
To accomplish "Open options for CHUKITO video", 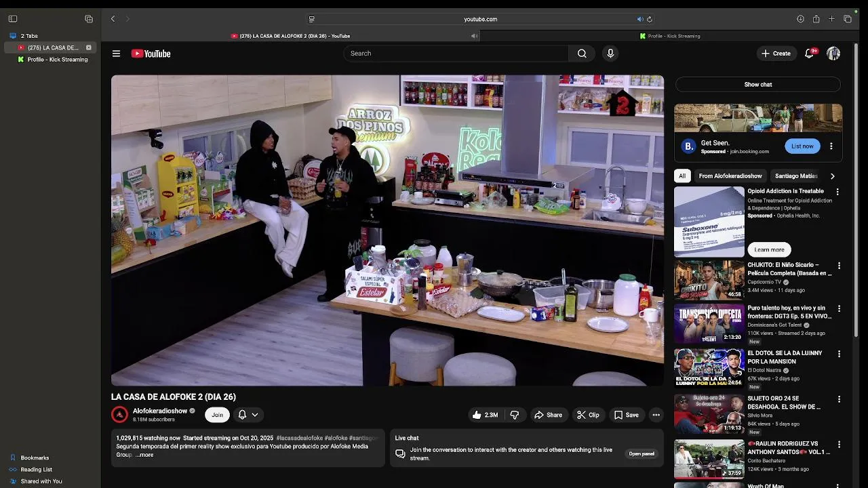I will pos(839,266).
